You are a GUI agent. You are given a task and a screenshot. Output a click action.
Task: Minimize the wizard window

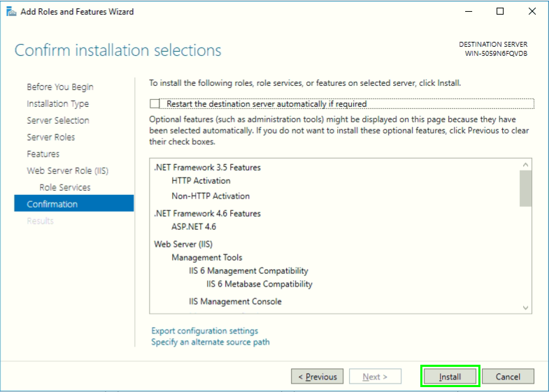468,11
